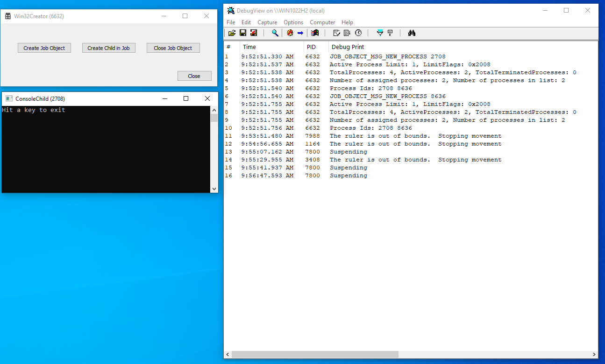Click the Close button in the Win32Creator dialog
Image resolution: width=605 pixels, height=364 pixels.
(194, 76)
